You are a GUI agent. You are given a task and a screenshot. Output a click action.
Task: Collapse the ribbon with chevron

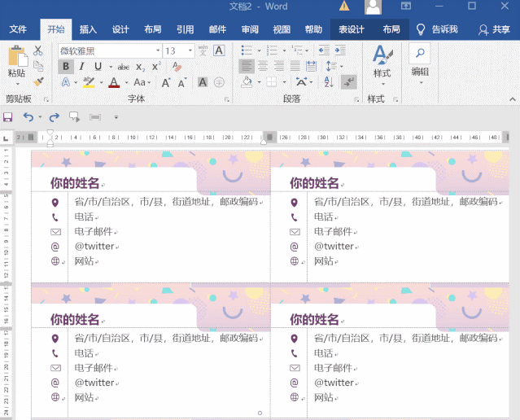[x=513, y=99]
